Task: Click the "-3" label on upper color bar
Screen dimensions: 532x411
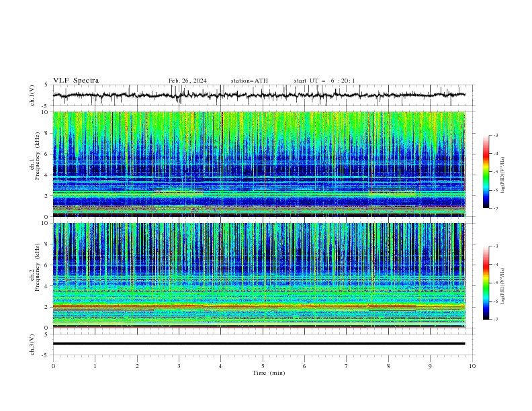Action: click(x=496, y=135)
